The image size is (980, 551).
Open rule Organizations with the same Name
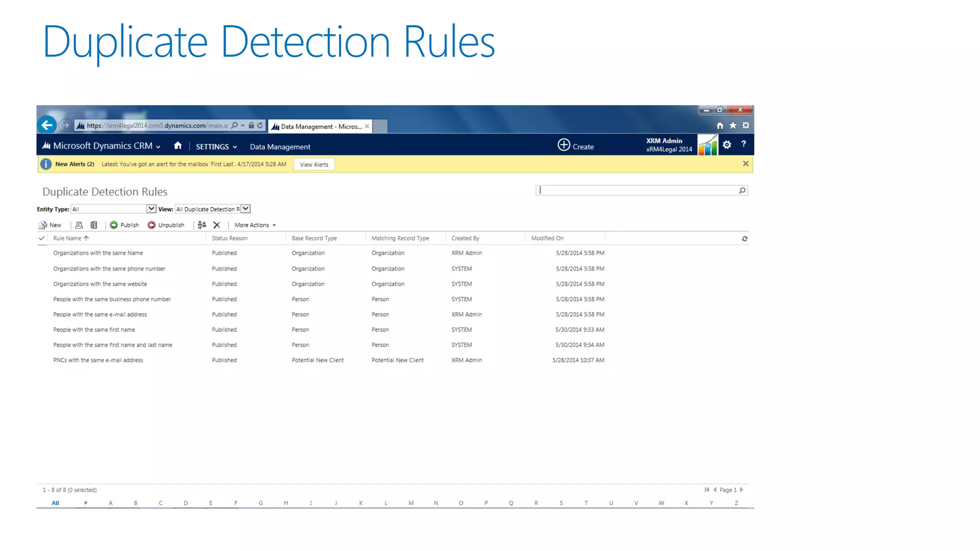(98, 253)
